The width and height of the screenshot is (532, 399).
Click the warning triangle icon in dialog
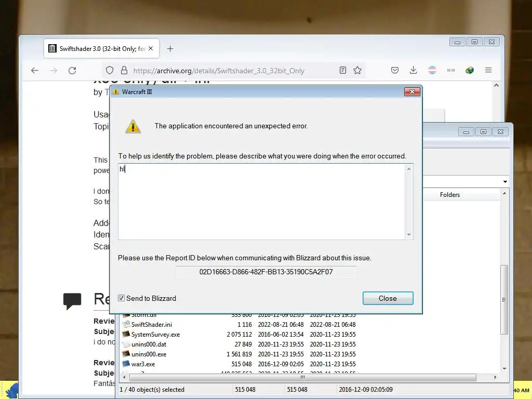pos(133,126)
